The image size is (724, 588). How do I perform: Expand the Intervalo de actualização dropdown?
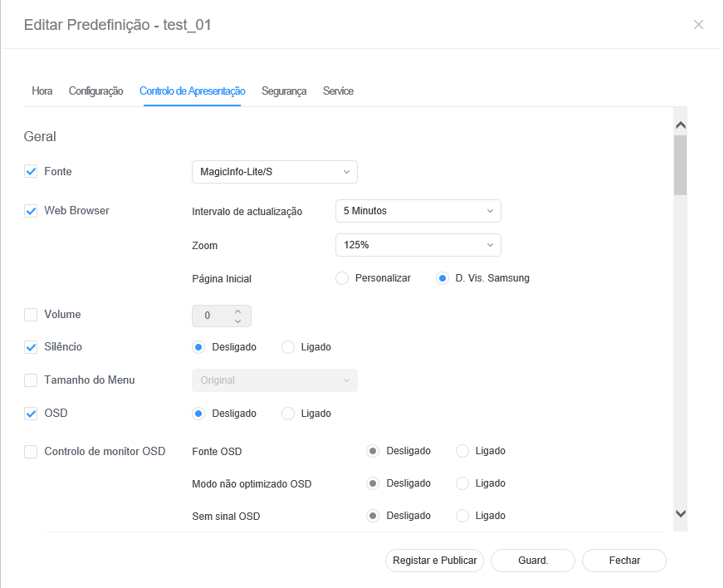pos(418,211)
